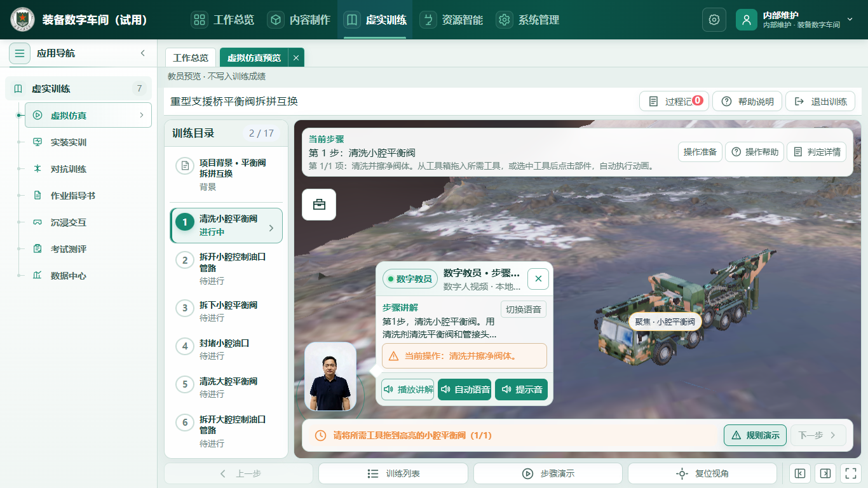Toggle fullscreen view icon

(850, 473)
